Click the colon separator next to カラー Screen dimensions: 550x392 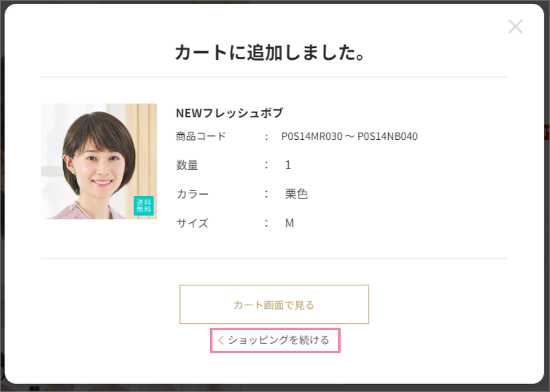[x=265, y=194]
